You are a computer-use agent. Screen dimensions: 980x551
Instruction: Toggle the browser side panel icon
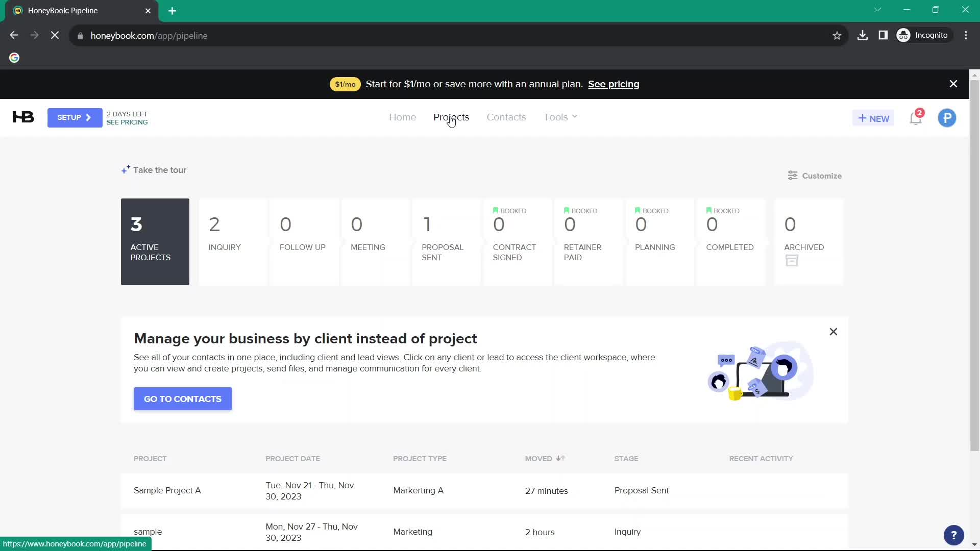tap(883, 36)
